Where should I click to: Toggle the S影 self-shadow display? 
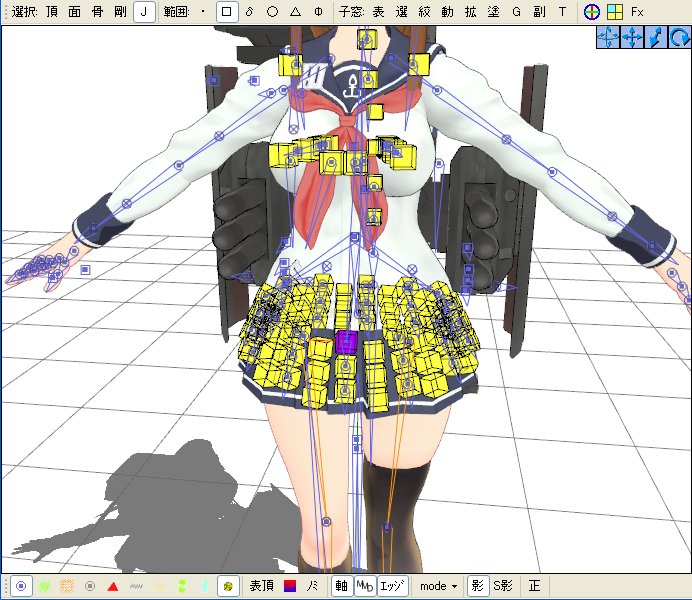pos(503,586)
